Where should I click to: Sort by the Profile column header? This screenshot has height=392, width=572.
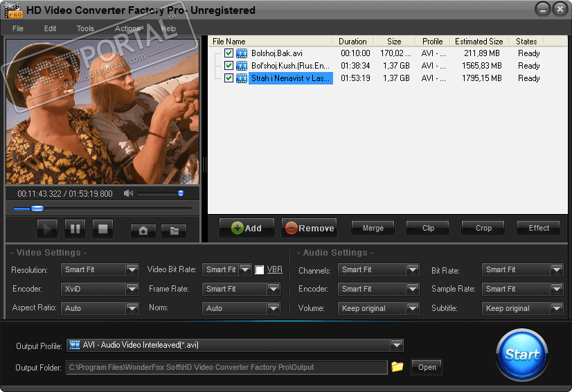pos(433,42)
